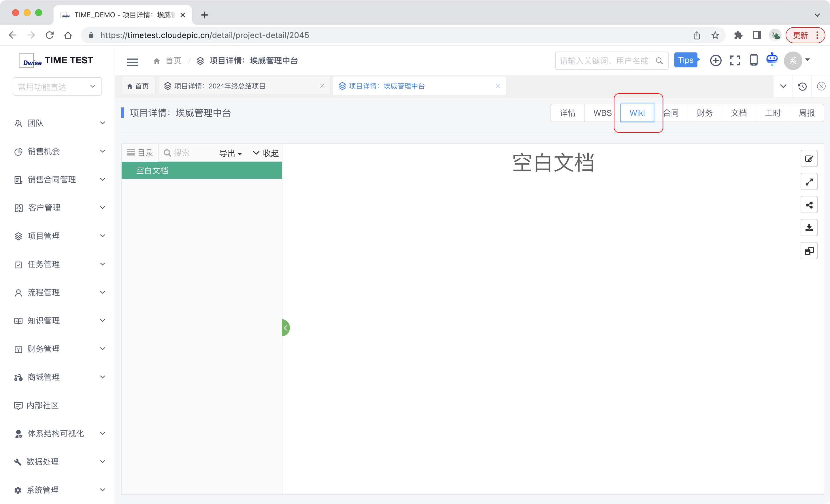Click the blue Tips button
The image size is (830, 504).
pyautogui.click(x=686, y=60)
